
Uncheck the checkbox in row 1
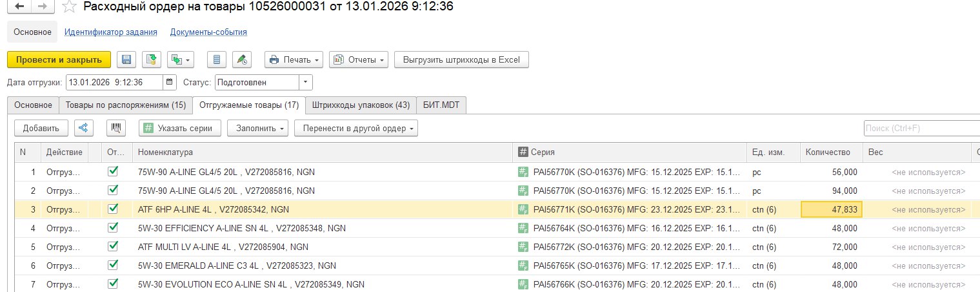point(113,172)
